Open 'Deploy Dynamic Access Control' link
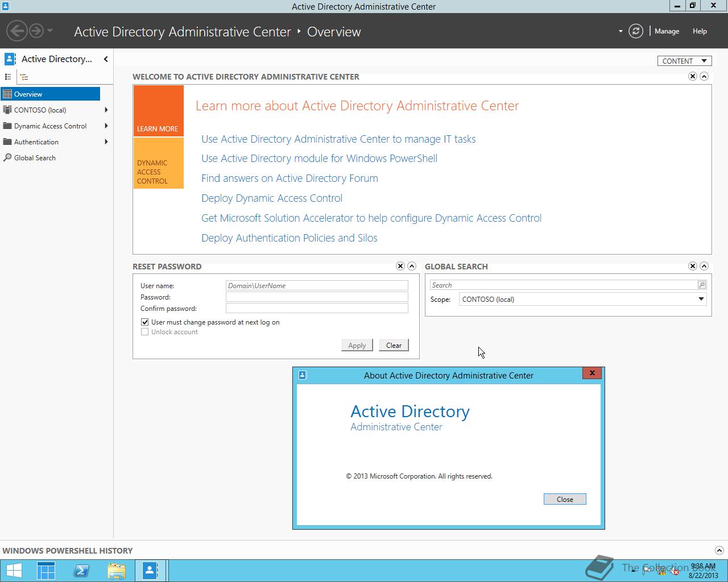The width and height of the screenshot is (728, 582). (x=272, y=198)
